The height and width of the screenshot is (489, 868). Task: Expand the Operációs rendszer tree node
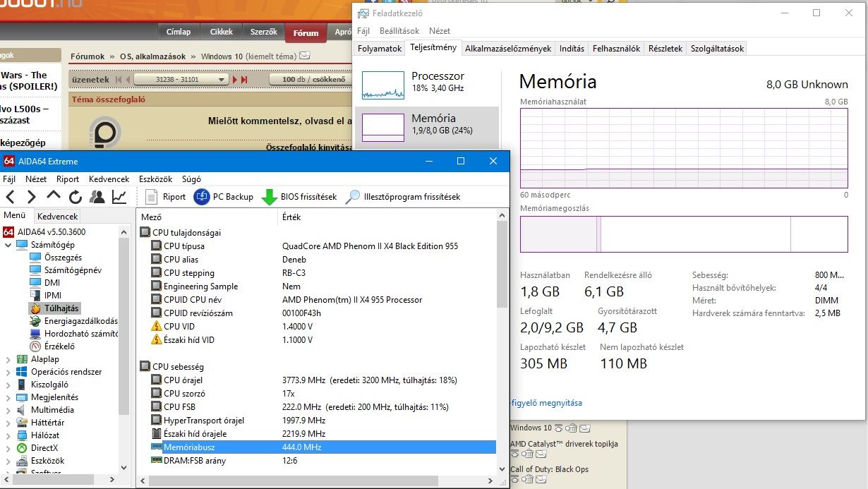tap(8, 372)
